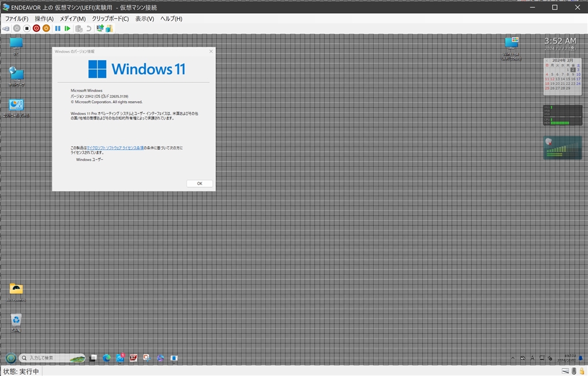Open the ヘルプ(H) menu

tap(171, 18)
